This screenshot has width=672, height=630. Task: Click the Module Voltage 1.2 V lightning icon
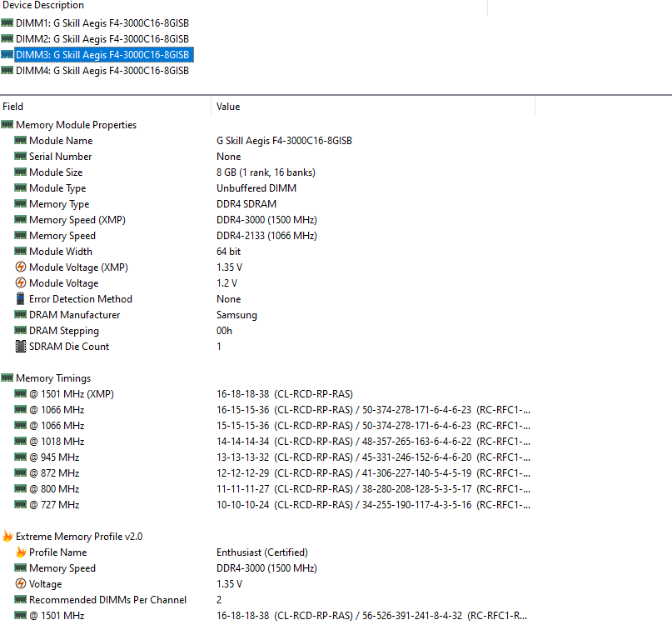20,283
